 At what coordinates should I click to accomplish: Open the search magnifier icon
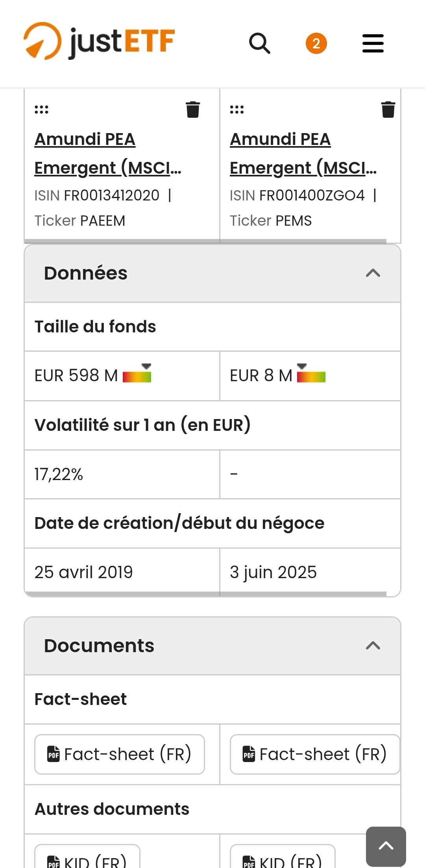coord(260,43)
